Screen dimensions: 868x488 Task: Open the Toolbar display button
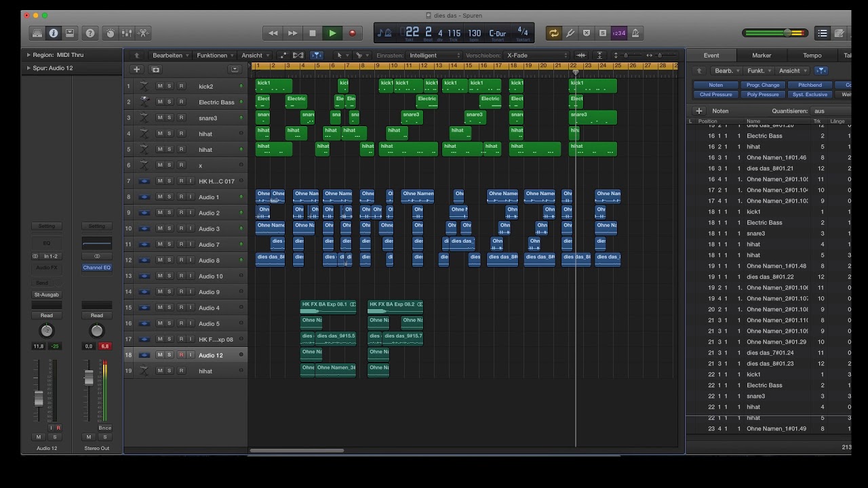click(x=69, y=33)
